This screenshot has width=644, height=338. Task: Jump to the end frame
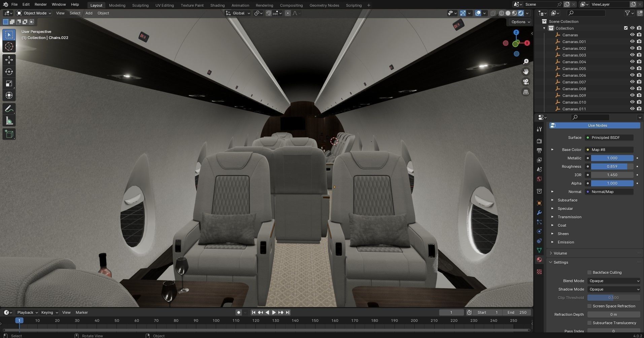click(287, 312)
